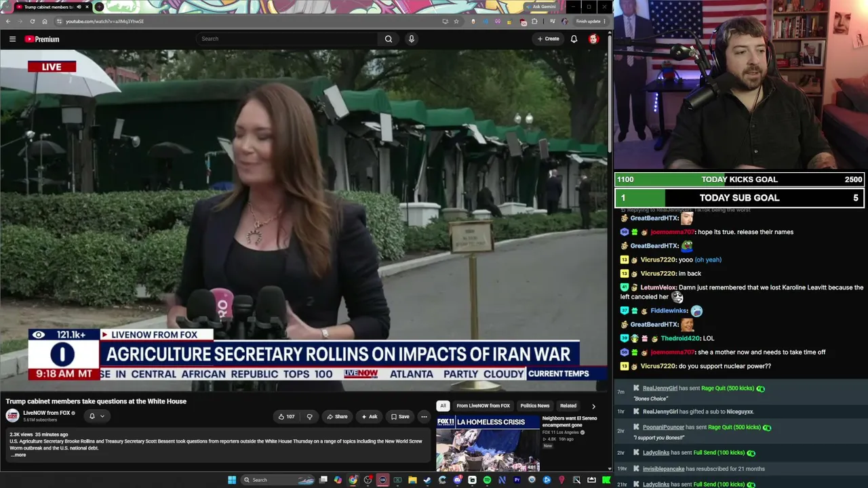The image size is (868, 488).
Task: Open the tab search dropdown arrow
Action: [7, 7]
